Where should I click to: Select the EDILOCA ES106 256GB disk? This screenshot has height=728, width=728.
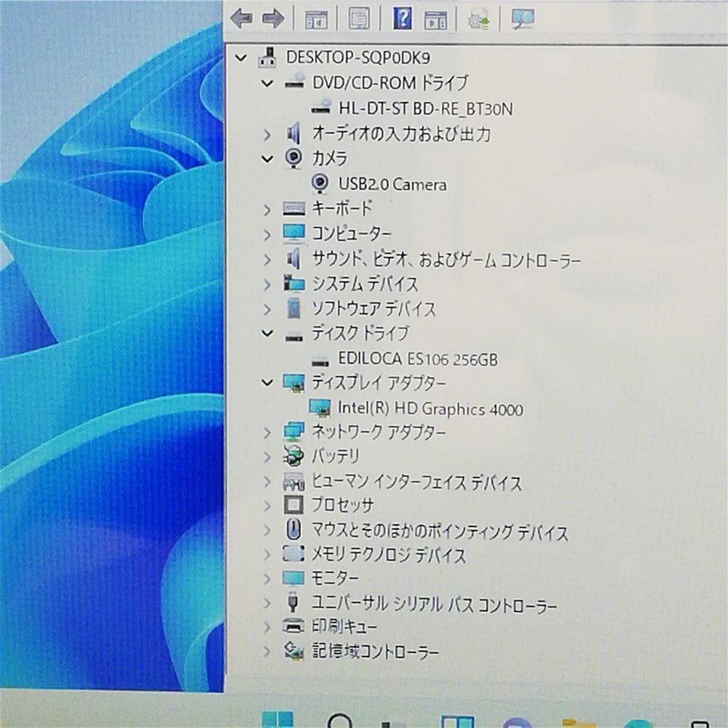tap(417, 359)
